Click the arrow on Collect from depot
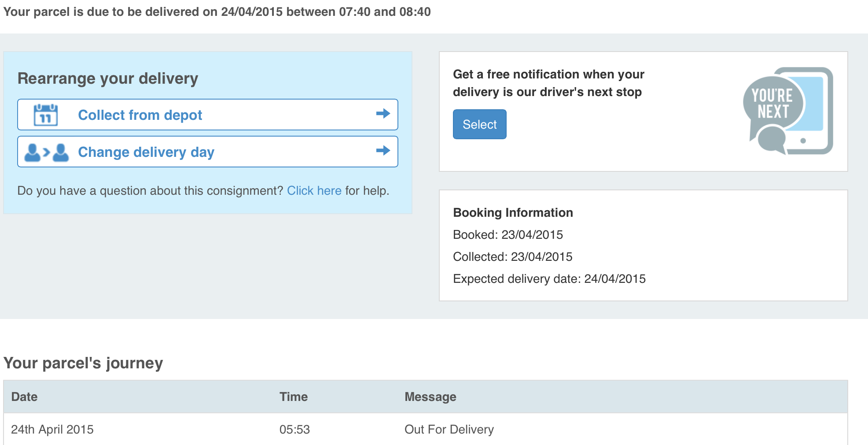Viewport: 868px width, 445px height. tap(383, 114)
